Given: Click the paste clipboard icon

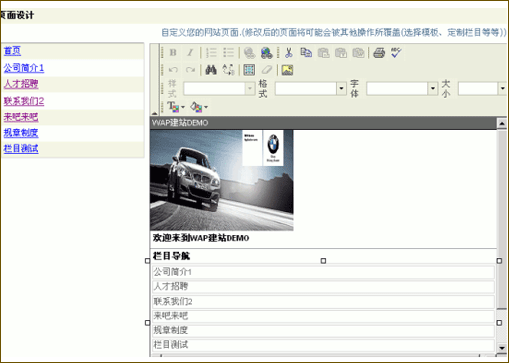Looking at the screenshot, I should 323,53.
